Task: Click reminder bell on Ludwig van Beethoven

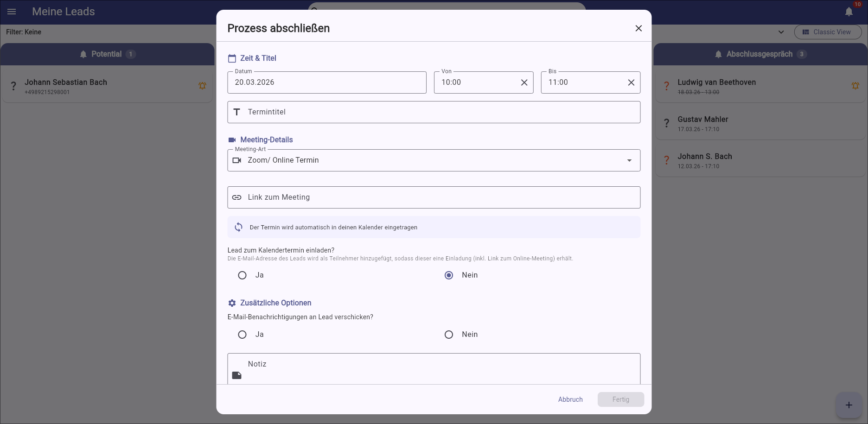Action: (x=855, y=86)
